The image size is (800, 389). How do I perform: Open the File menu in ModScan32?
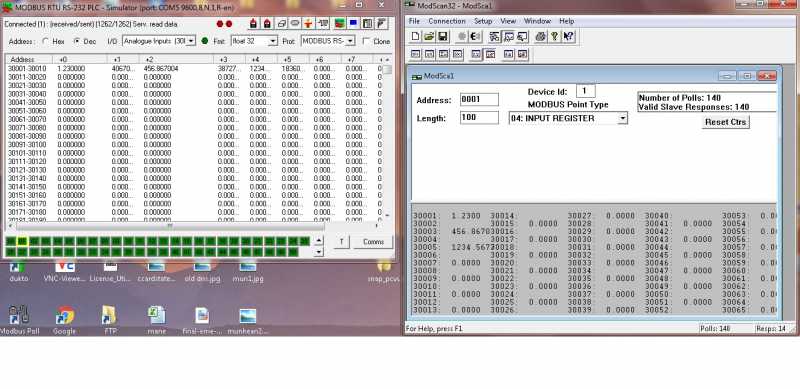click(x=414, y=21)
